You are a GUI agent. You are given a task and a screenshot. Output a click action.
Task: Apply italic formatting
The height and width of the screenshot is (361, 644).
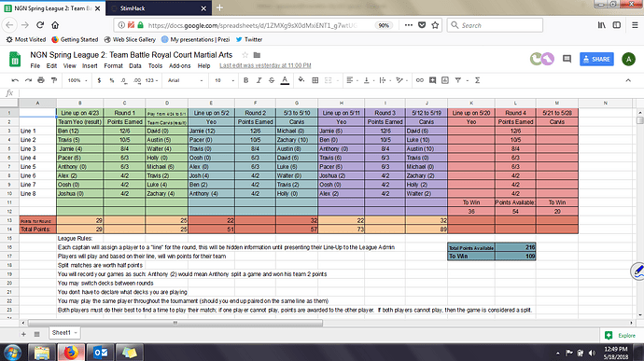coord(259,80)
